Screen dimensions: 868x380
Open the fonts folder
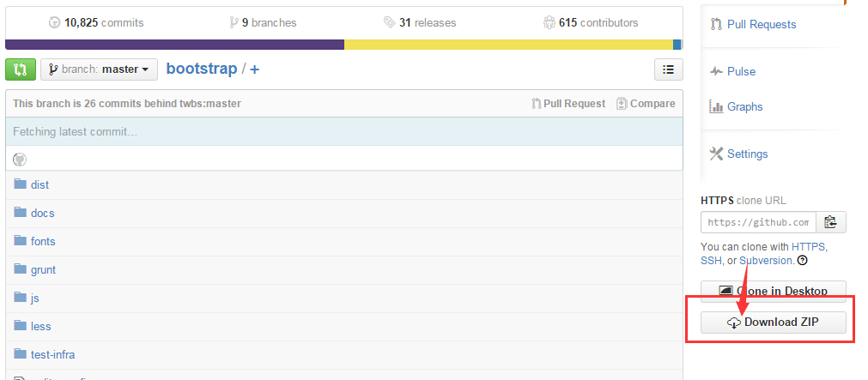[x=43, y=241]
